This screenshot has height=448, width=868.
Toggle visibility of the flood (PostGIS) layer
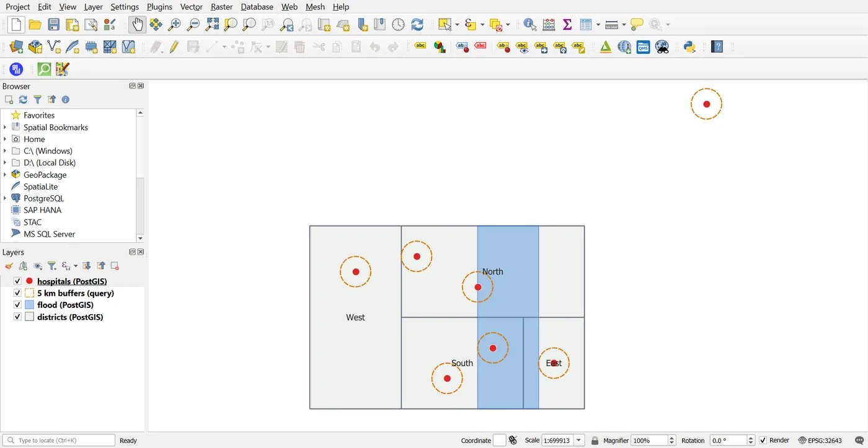pos(17,305)
